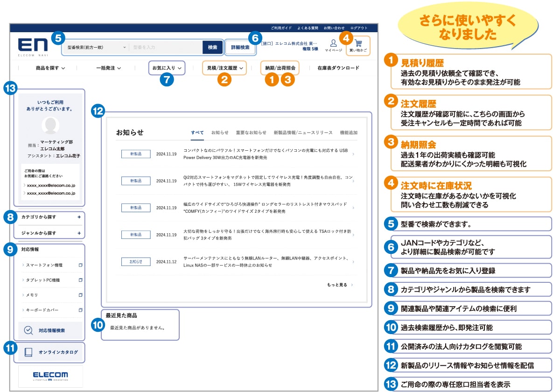
Task: Click the external link icon beside メモリ
Action: coord(80,295)
